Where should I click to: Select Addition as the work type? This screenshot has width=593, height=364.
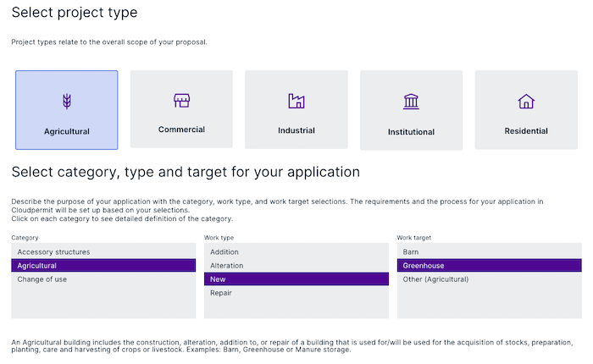point(224,252)
